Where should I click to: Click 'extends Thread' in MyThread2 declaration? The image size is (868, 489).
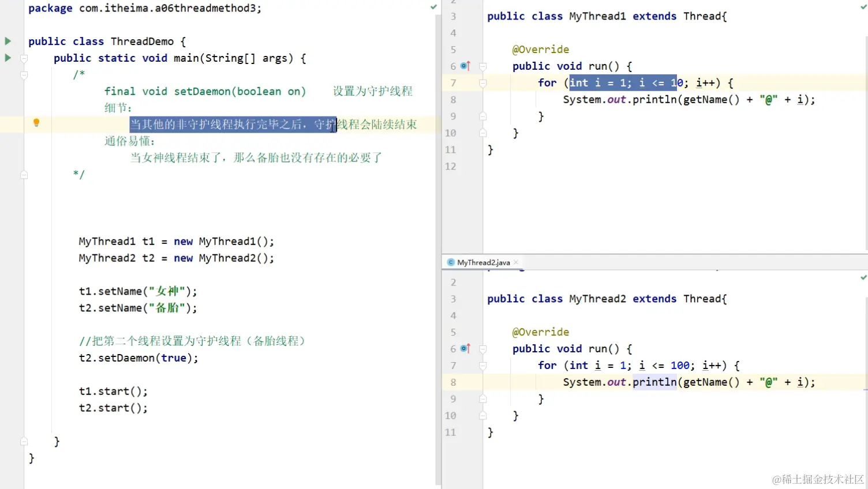tap(677, 299)
